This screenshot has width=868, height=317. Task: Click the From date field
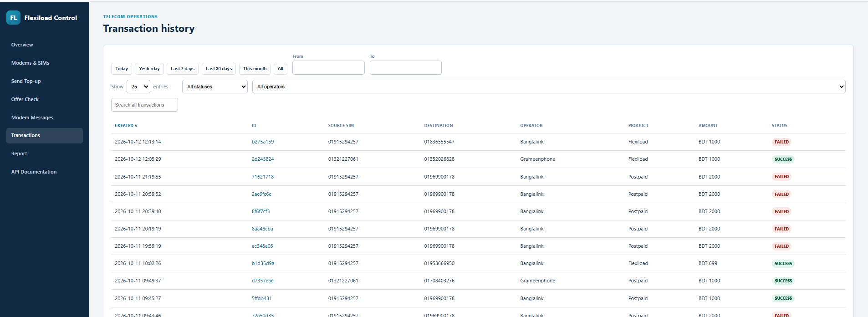(x=328, y=68)
